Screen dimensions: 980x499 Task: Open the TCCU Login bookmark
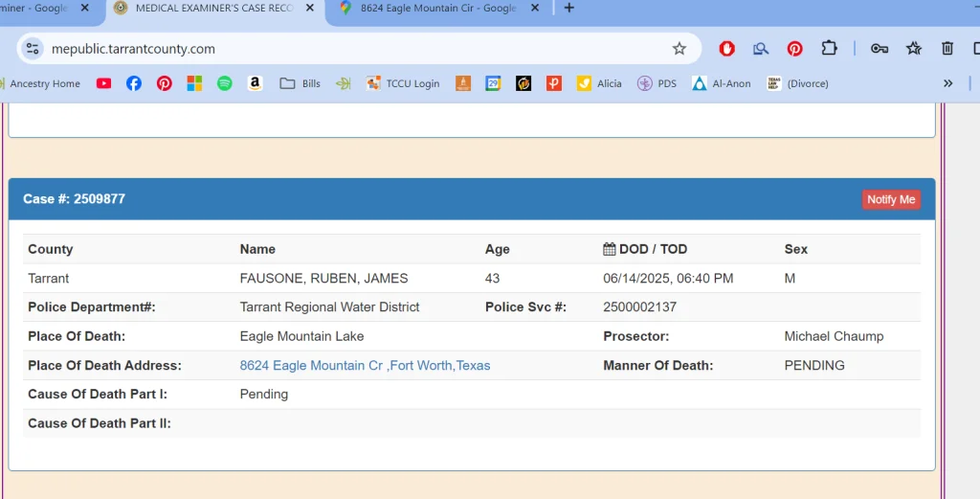[403, 83]
